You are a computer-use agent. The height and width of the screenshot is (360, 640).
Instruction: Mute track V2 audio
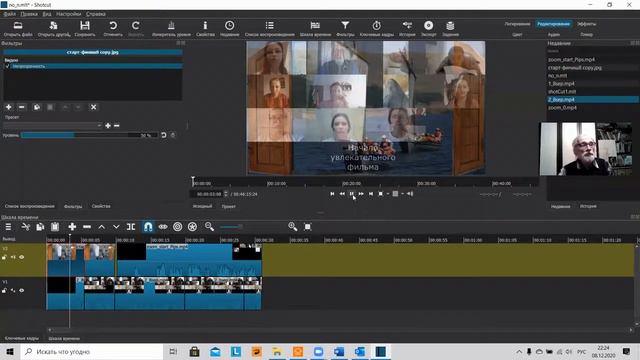tap(13, 257)
